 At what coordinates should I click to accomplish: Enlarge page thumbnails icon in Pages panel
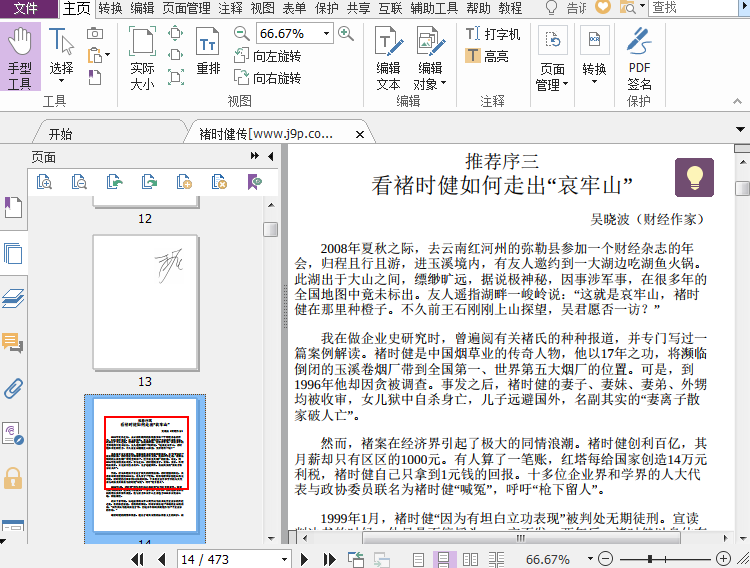[x=44, y=182]
